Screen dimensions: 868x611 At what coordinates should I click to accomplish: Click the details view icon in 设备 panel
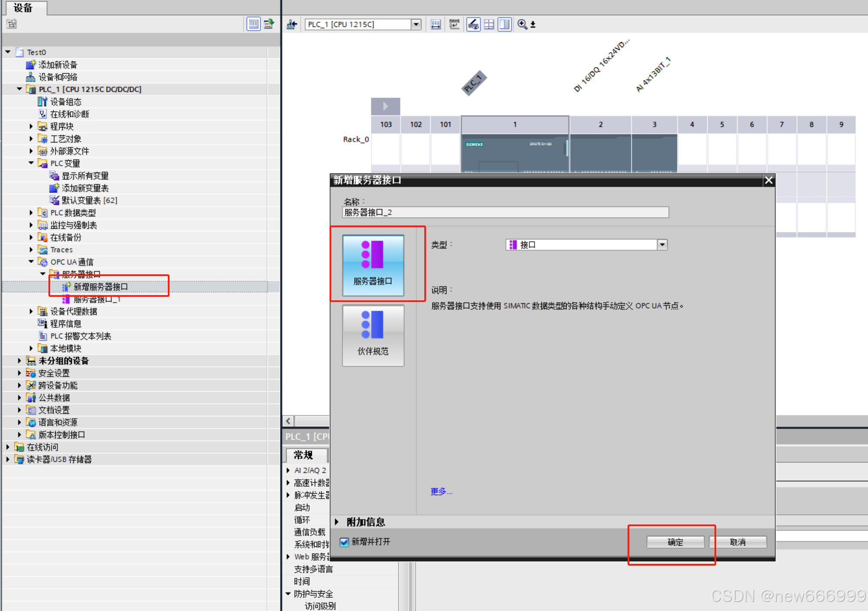point(253,24)
